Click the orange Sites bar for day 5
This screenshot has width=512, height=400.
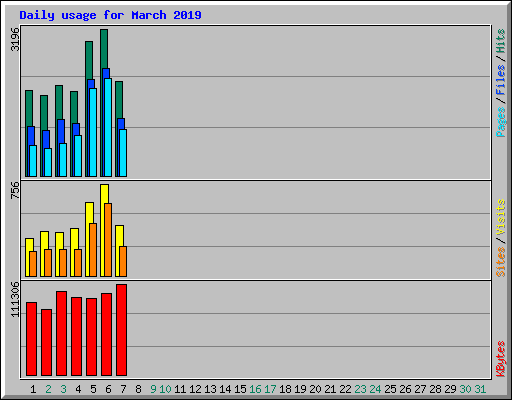point(93,250)
